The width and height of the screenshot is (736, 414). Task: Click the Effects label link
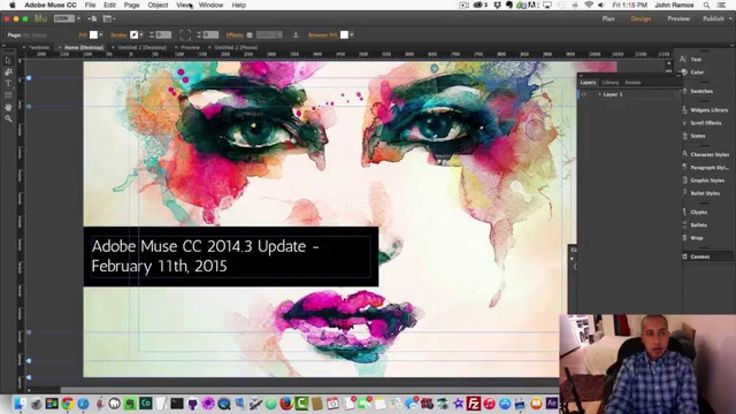point(234,35)
